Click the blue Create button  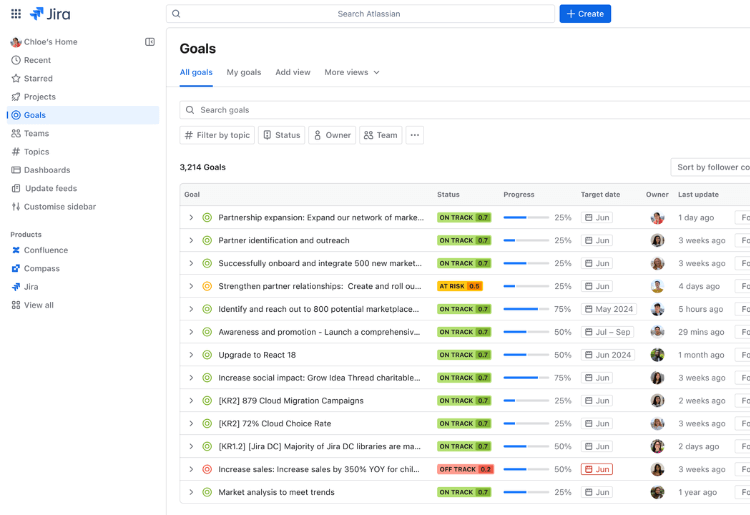pyautogui.click(x=585, y=14)
